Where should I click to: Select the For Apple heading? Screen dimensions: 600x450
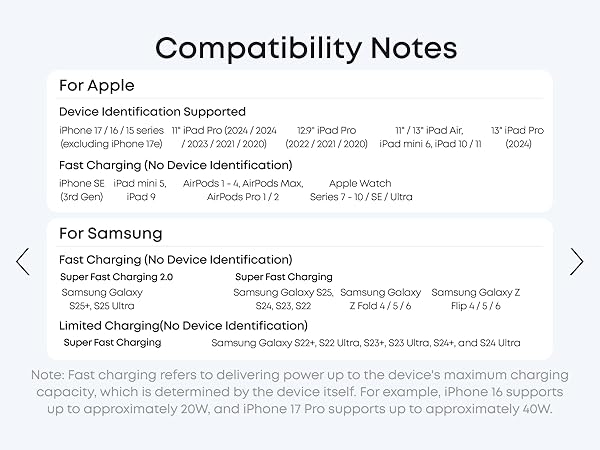tap(97, 85)
